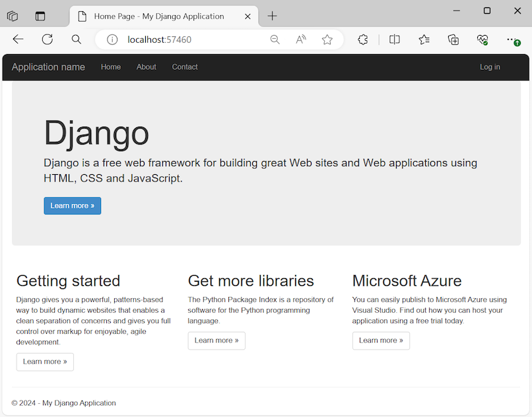532x417 pixels.
Task: Refresh the current page
Action: click(47, 39)
